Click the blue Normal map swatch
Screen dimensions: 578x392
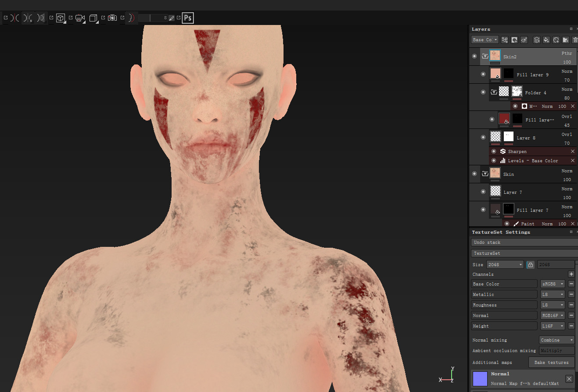480,379
